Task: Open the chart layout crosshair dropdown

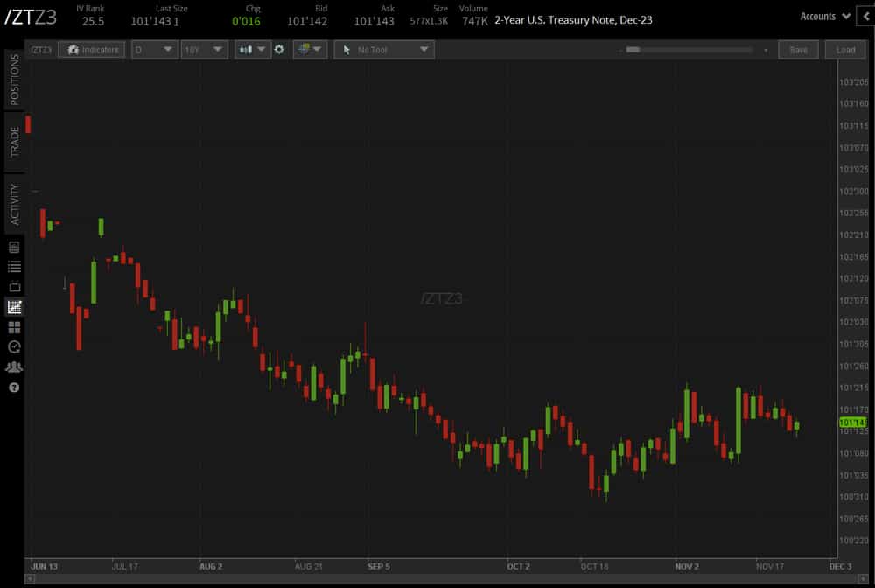Action: pos(311,50)
